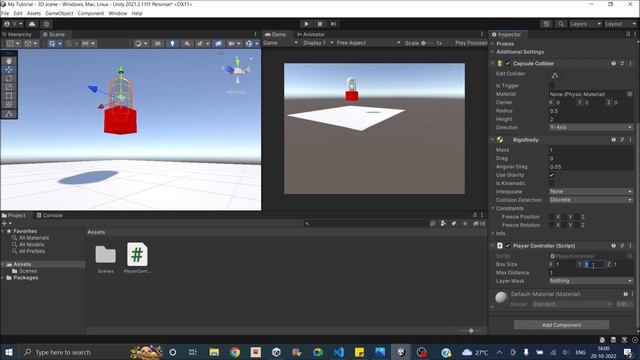The width and height of the screenshot is (640, 360).
Task: Toggle Capsule Collider enabled checkbox
Action: (508, 63)
